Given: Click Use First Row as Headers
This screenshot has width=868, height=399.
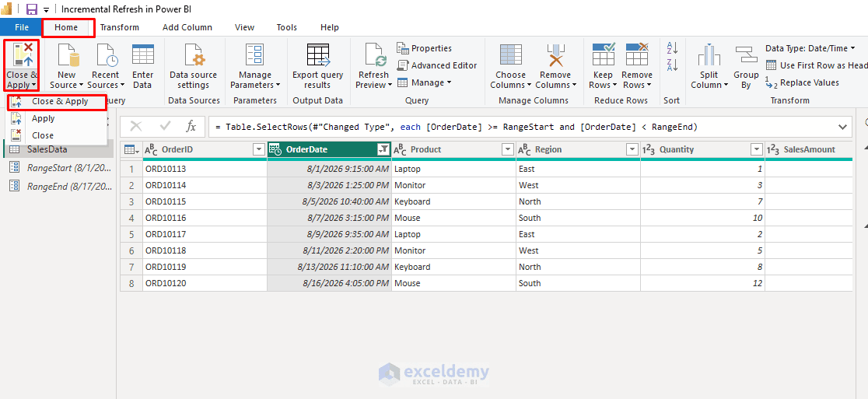Looking at the screenshot, I should point(817,65).
